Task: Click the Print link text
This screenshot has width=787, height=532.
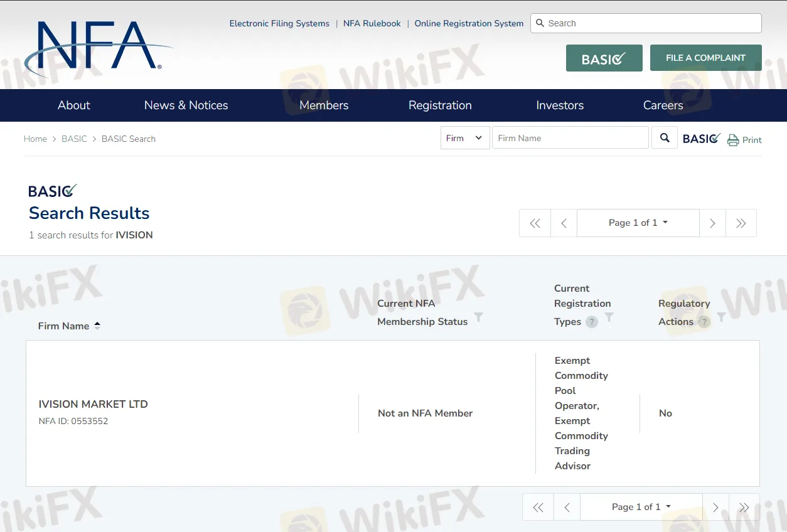Action: (x=752, y=140)
